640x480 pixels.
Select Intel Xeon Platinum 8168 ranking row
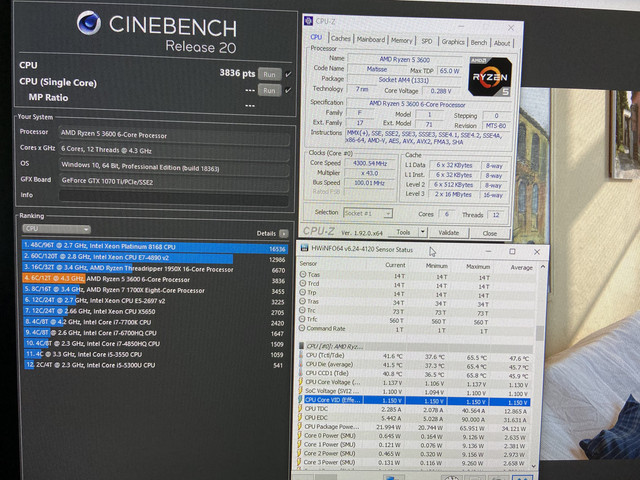click(154, 247)
